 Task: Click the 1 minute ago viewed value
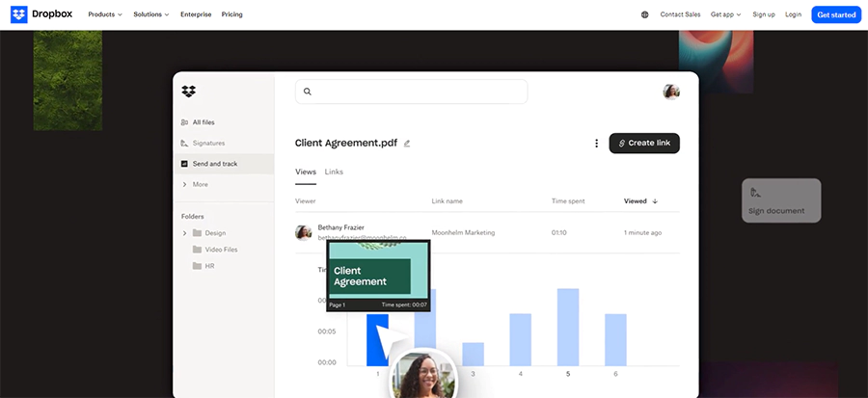pyautogui.click(x=642, y=232)
